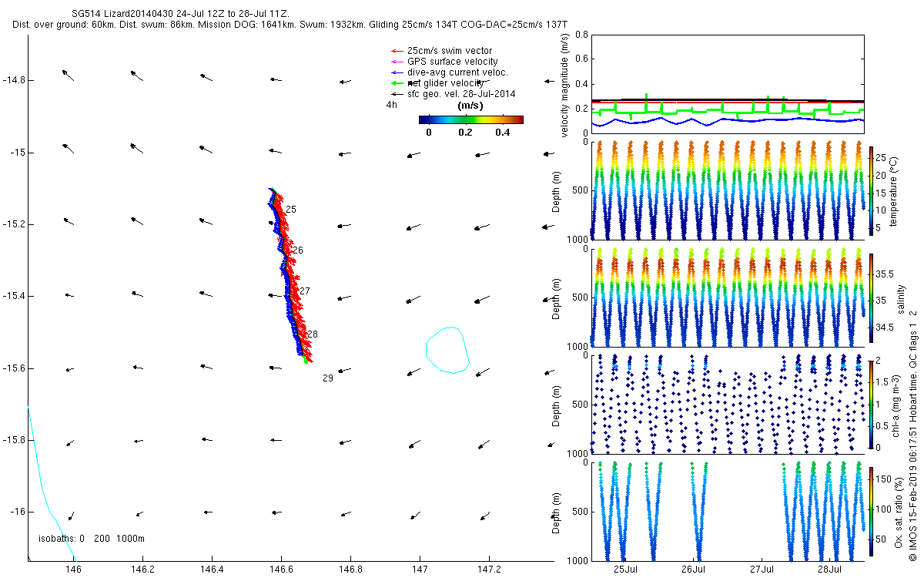Click the day marker '27' on glider track
This screenshot has height=578, width=924.
304,291
